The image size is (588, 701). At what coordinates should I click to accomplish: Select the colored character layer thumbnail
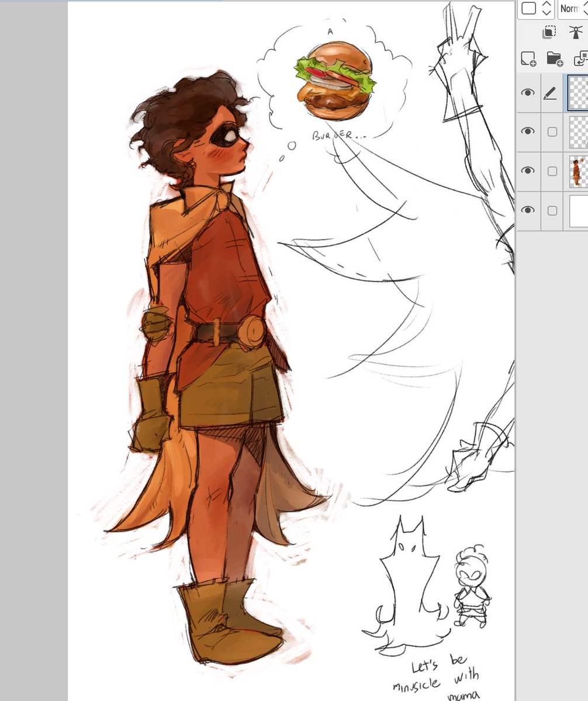click(x=578, y=171)
